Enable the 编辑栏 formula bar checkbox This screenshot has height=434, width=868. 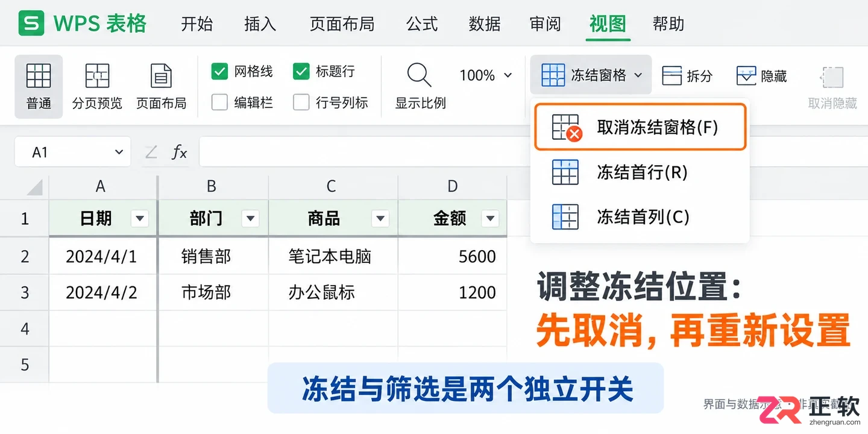(x=219, y=102)
